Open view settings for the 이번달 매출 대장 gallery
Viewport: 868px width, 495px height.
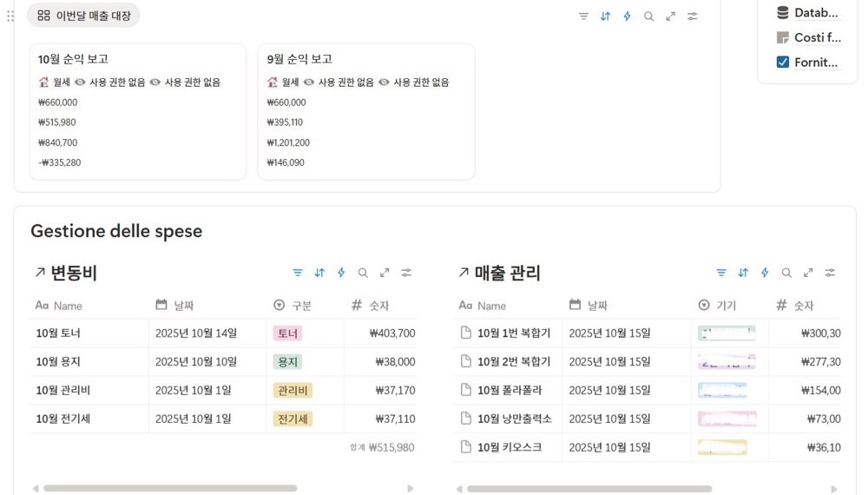693,16
